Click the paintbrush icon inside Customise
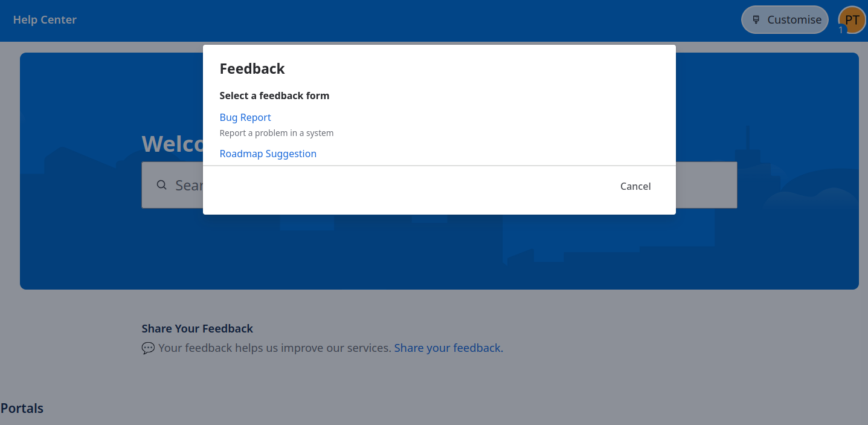The height and width of the screenshot is (425, 868). 756,20
